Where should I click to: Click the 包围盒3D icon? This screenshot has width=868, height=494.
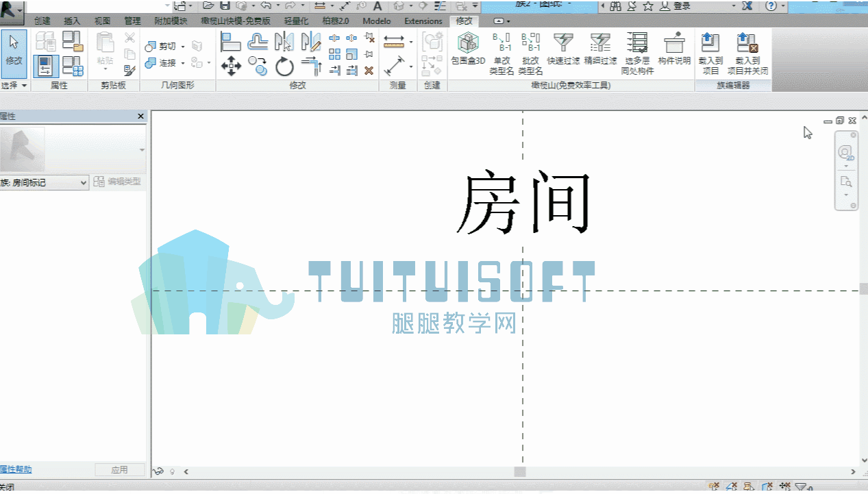pyautogui.click(x=468, y=49)
